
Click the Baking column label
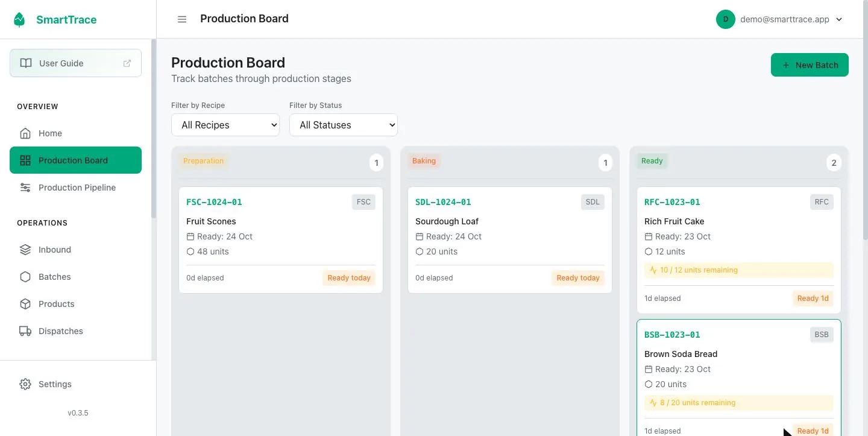tap(424, 161)
